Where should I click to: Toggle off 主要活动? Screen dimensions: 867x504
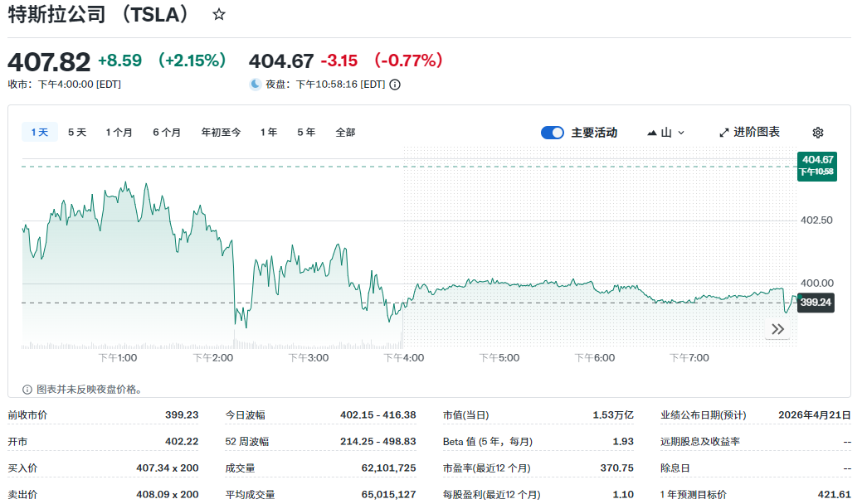552,132
